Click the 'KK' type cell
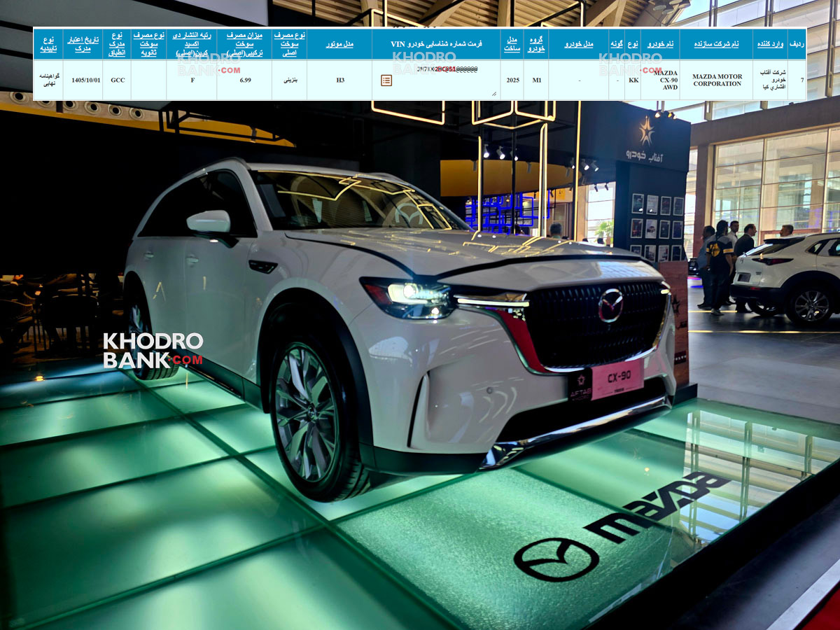This screenshot has height=630, width=840. coord(633,80)
